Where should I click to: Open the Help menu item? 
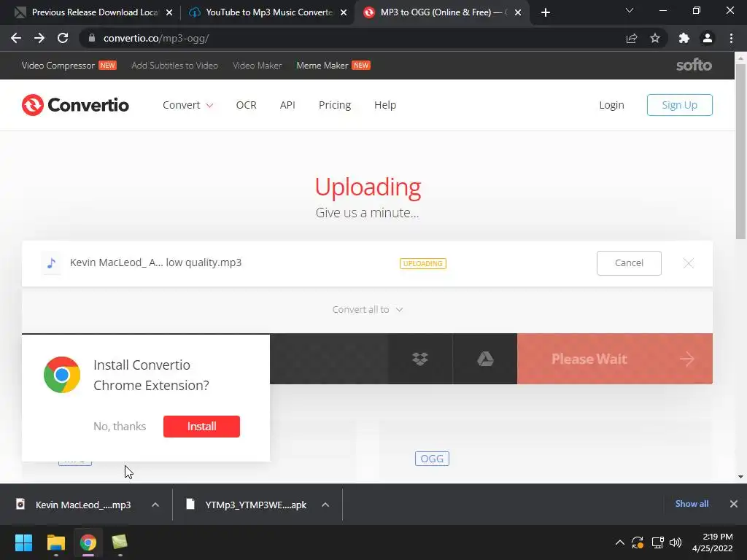click(x=385, y=105)
